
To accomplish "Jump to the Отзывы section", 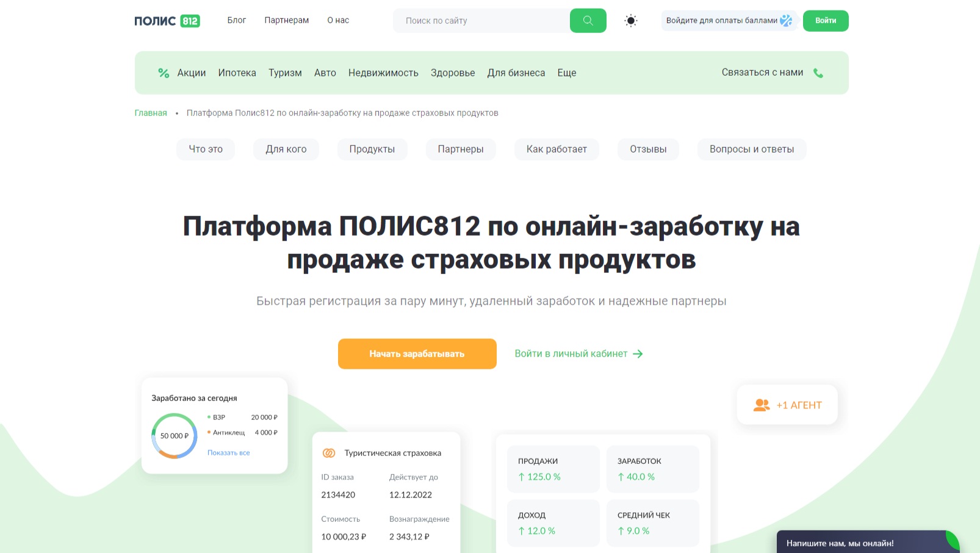I will [x=648, y=149].
